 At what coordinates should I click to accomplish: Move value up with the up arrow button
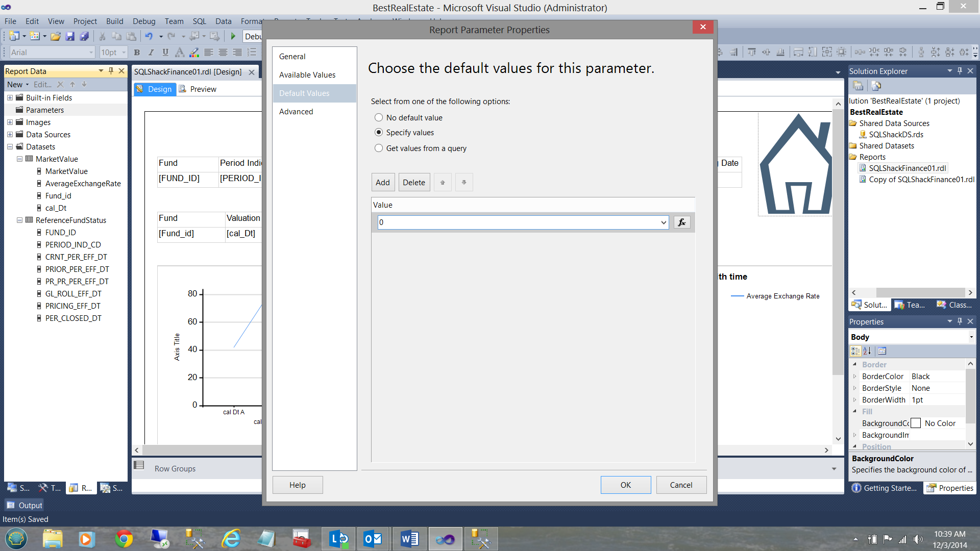[443, 183]
